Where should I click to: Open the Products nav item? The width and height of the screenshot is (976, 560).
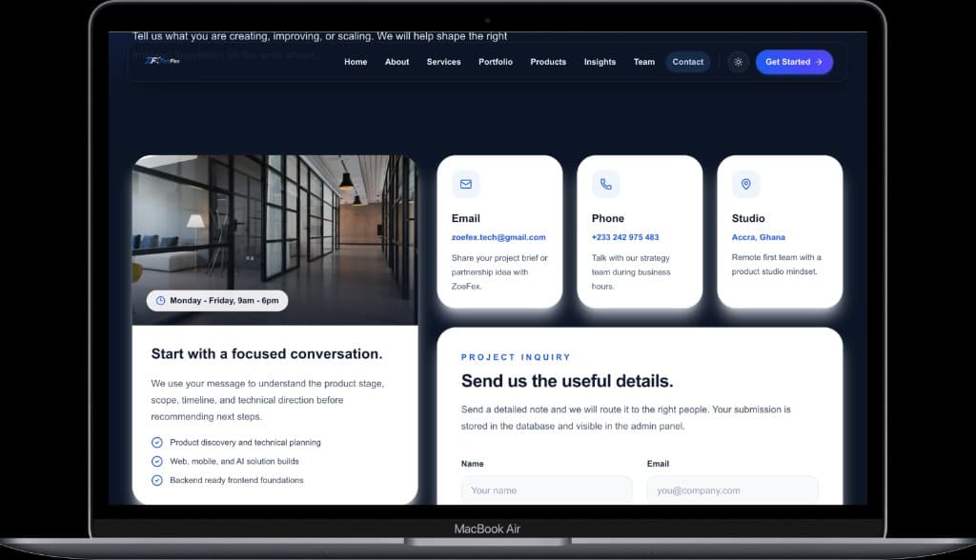click(548, 62)
